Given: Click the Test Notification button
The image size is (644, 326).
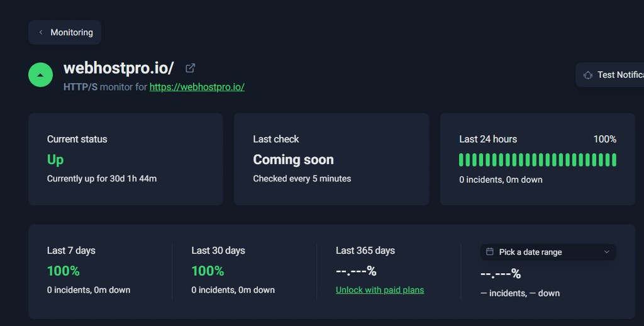Looking at the screenshot, I should [609, 75].
